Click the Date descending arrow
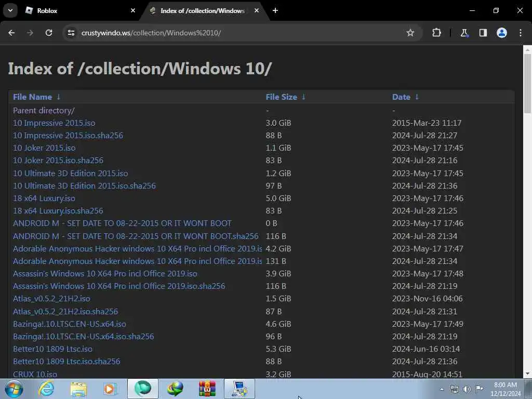The image size is (532, 399). tap(417, 97)
